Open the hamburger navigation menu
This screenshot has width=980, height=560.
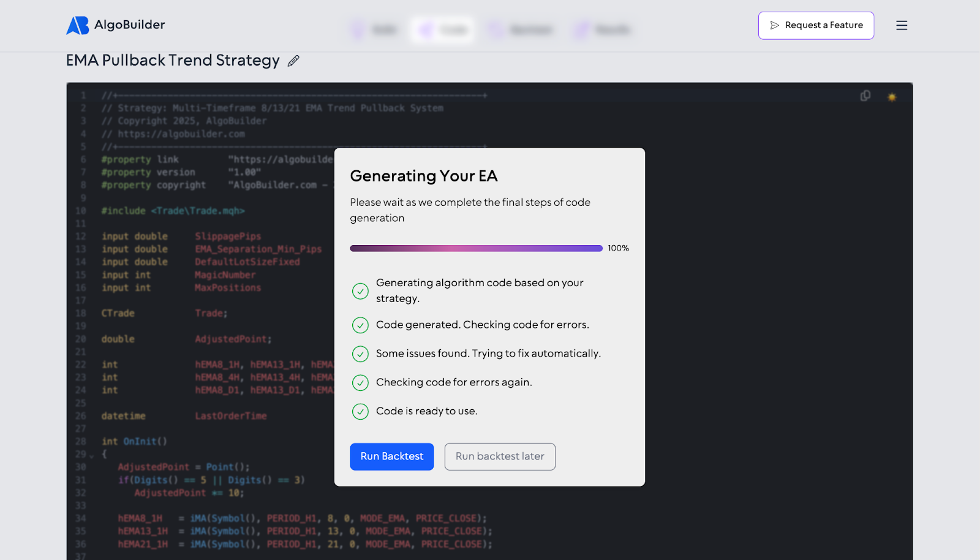click(x=902, y=25)
